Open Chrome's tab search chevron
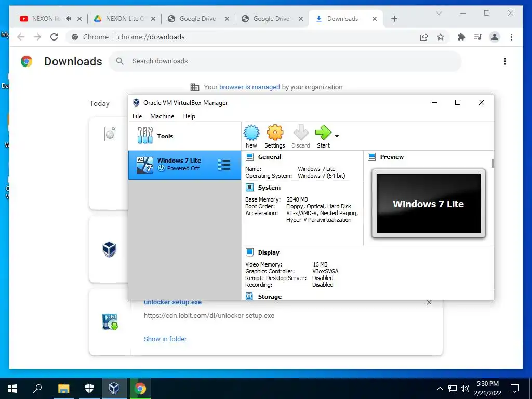This screenshot has width=532, height=399. point(438,13)
